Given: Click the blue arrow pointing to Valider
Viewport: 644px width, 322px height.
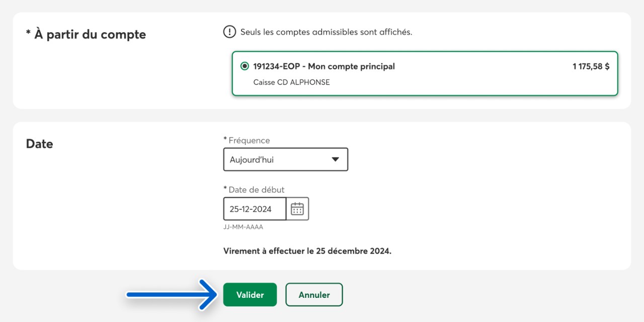Looking at the screenshot, I should tap(171, 295).
